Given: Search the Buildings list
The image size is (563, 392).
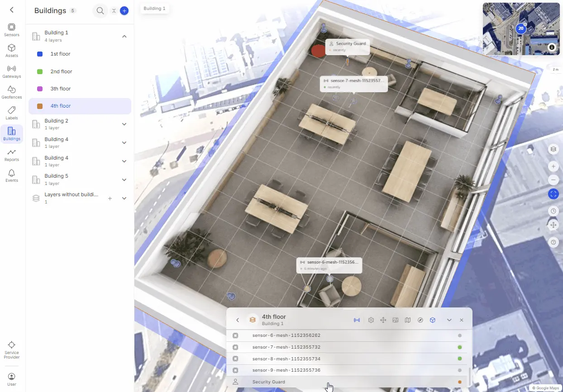Looking at the screenshot, I should click(x=100, y=10).
